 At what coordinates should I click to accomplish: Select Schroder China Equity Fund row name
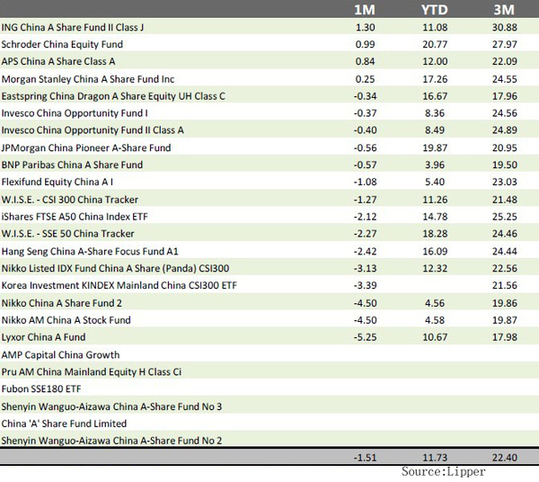(x=62, y=44)
